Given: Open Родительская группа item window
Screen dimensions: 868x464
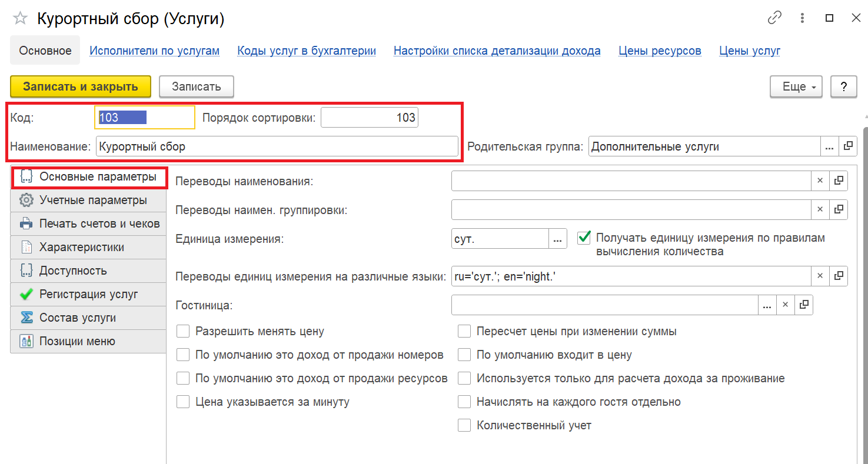Looking at the screenshot, I should 848,146.
